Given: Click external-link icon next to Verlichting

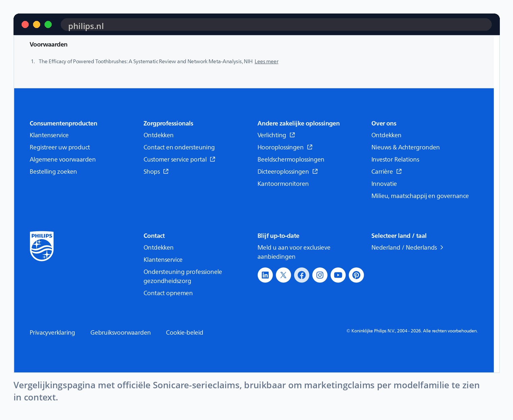Looking at the screenshot, I should (292, 135).
